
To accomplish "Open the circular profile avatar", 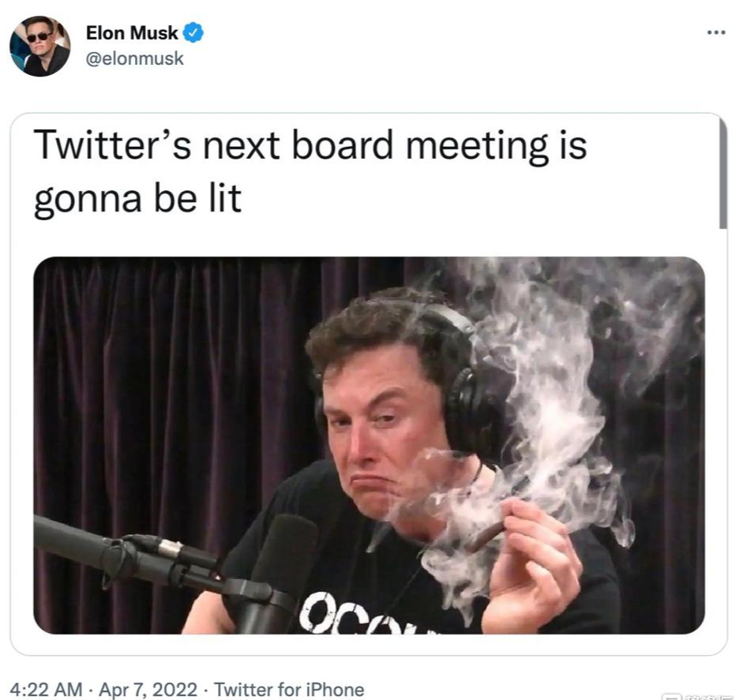I will 40,46.
